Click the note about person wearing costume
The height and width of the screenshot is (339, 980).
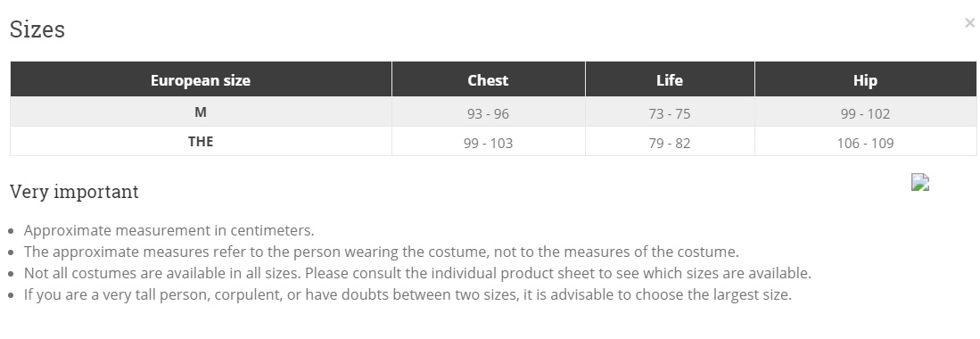(x=382, y=252)
